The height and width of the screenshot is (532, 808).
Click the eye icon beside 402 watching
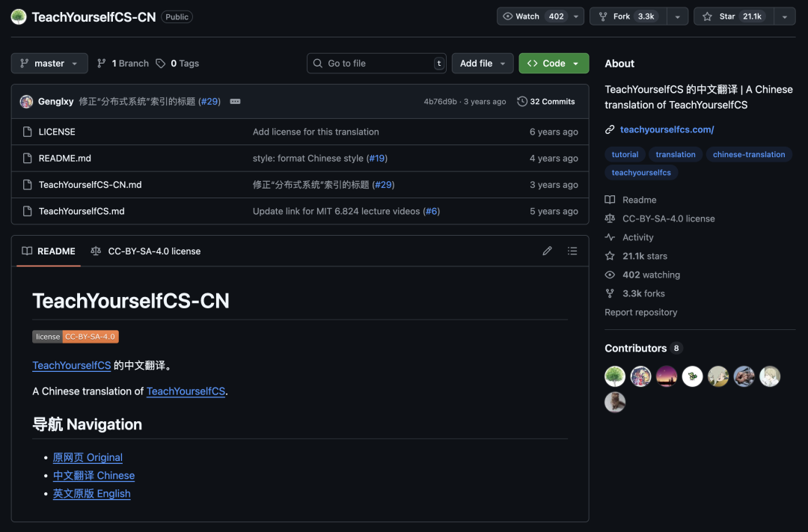[x=610, y=275]
